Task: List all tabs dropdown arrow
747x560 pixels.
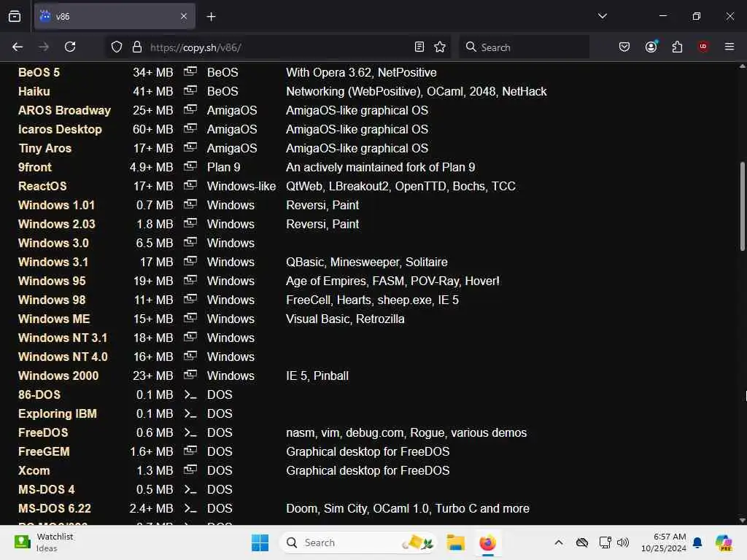Action: [x=602, y=16]
